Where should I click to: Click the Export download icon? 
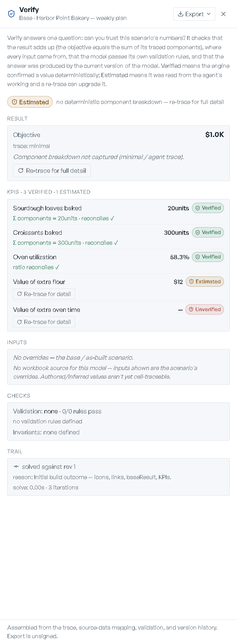[x=180, y=14]
